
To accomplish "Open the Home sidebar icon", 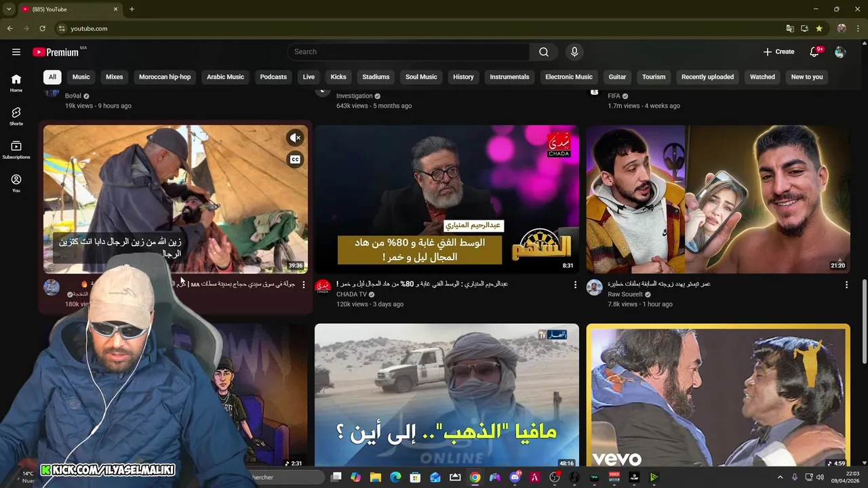I will (x=16, y=83).
